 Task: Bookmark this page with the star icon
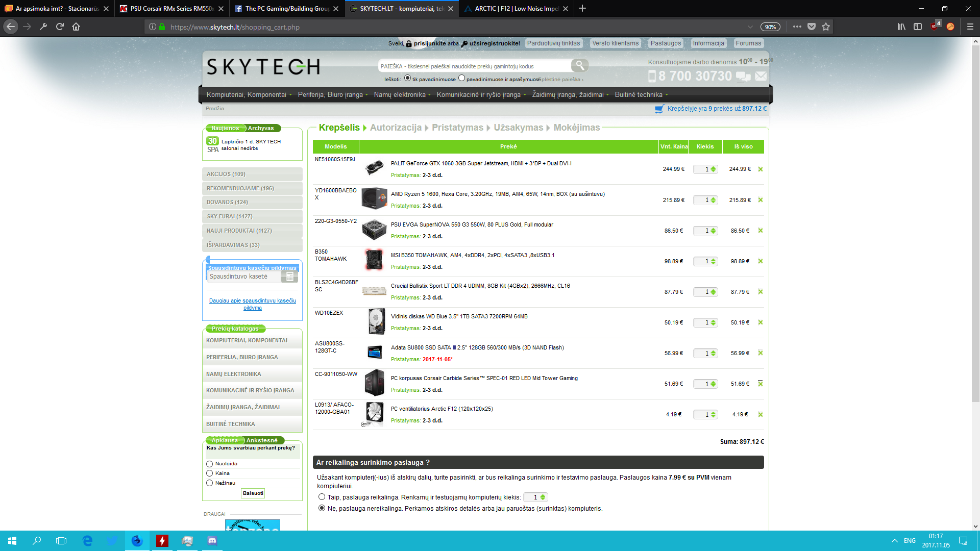tap(826, 27)
